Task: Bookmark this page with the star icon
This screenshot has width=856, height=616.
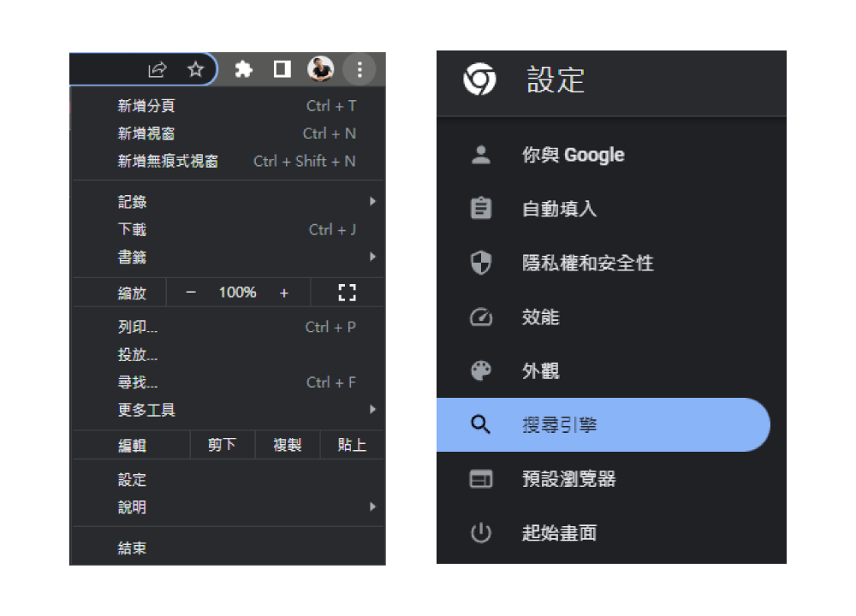Action: pyautogui.click(x=195, y=70)
